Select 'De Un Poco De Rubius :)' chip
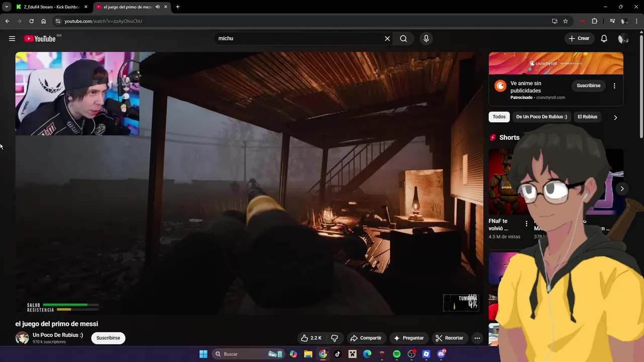This screenshot has width=644, height=362. tap(541, 117)
